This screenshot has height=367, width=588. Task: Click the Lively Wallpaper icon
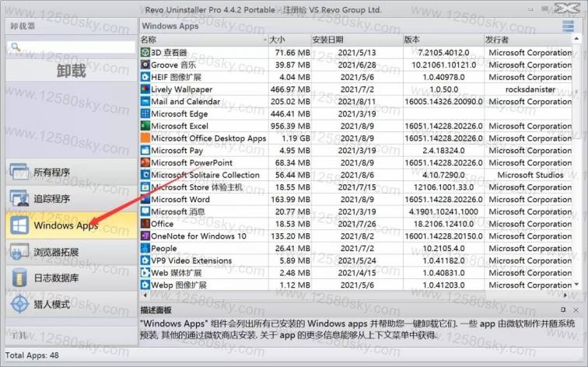(145, 89)
